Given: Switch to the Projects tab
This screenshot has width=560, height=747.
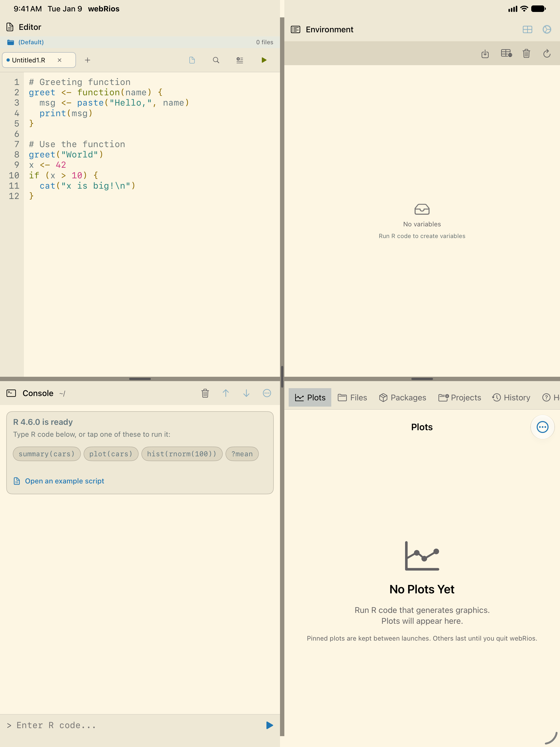Looking at the screenshot, I should 460,397.
